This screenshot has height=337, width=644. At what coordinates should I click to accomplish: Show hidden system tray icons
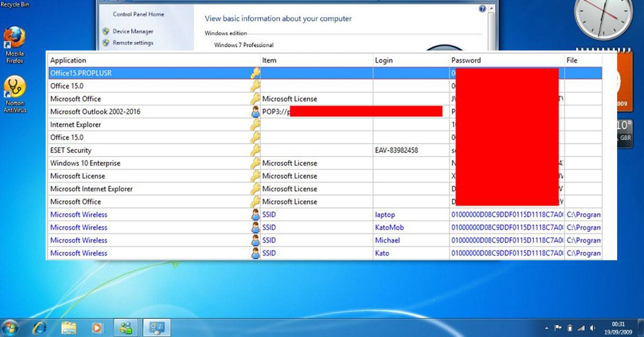point(547,327)
